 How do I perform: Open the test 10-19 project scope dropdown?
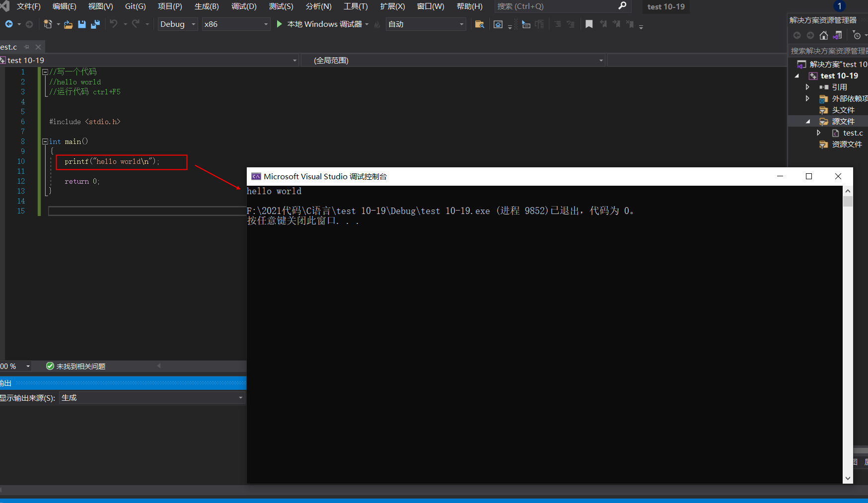click(149, 60)
